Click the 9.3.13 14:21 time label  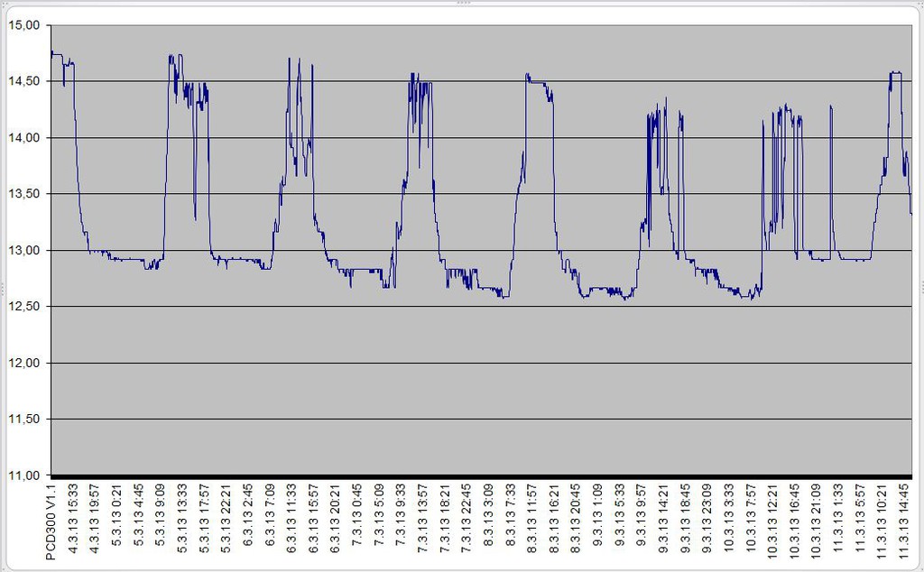pyautogui.click(x=662, y=519)
